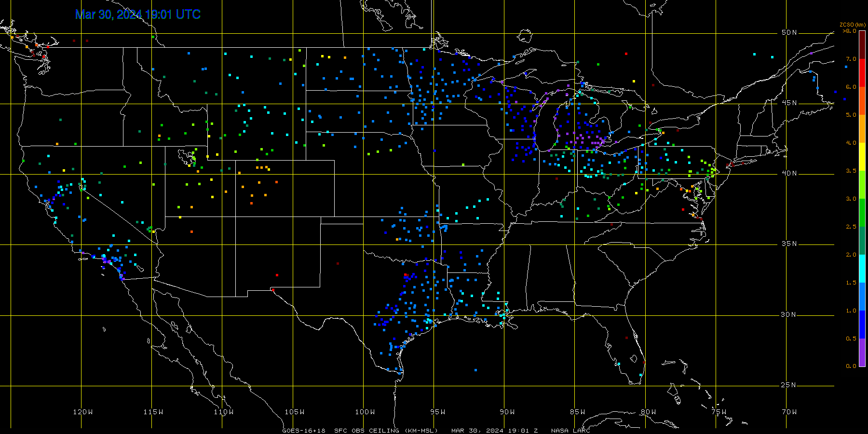Click the '30 N' latitude label

789,314
